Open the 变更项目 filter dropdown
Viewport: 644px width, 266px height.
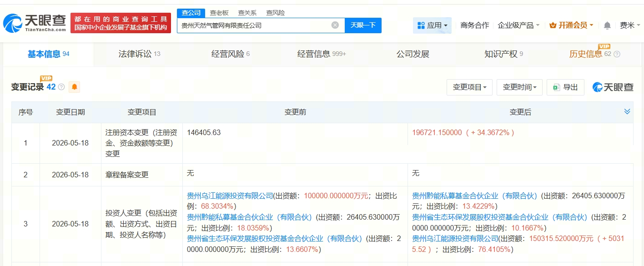pyautogui.click(x=470, y=87)
